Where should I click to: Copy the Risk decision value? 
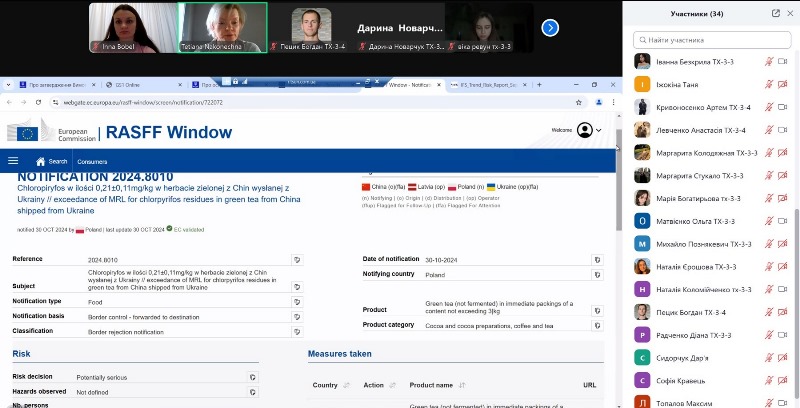[x=253, y=377]
